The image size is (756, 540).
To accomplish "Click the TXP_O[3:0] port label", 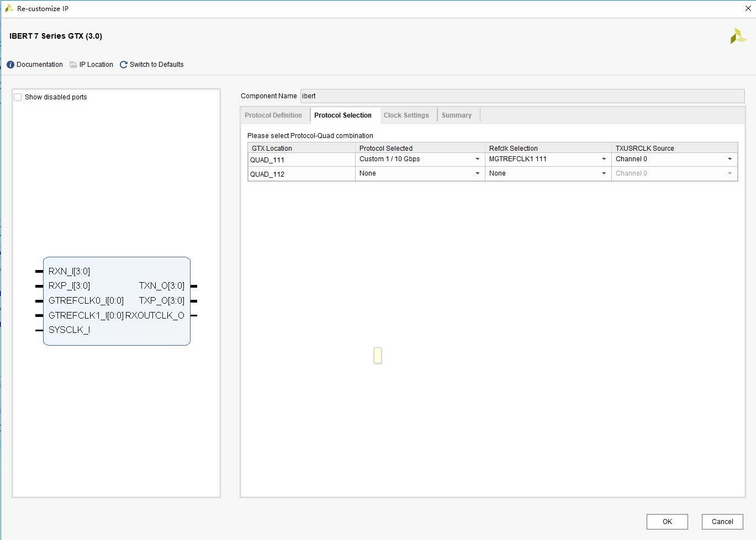I will (162, 300).
